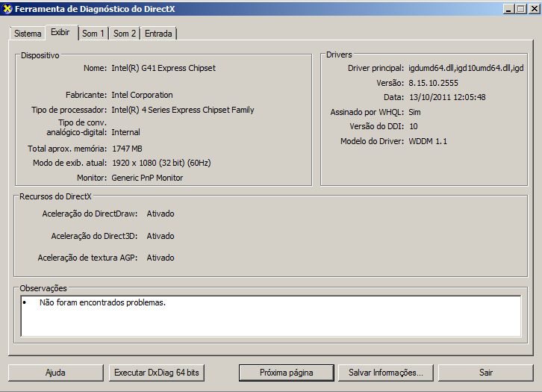The height and width of the screenshot is (392, 542).
Task: Click memory value '1747 MB'
Action: point(127,149)
